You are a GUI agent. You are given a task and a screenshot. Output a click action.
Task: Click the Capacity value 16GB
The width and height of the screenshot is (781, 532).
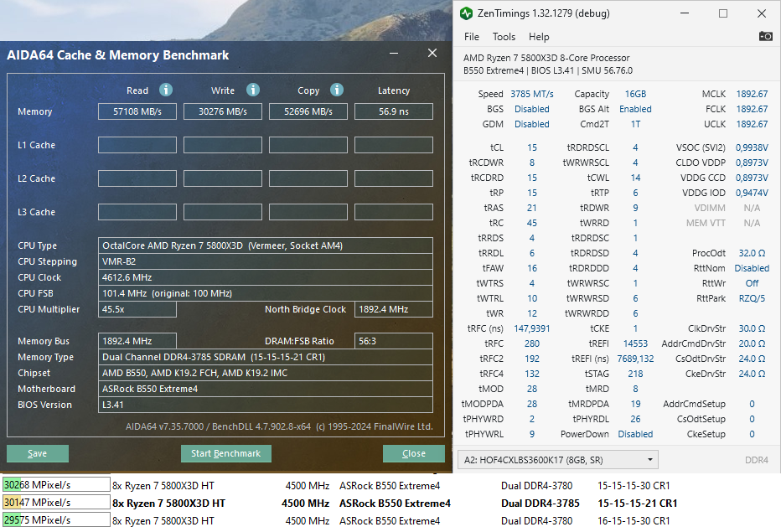[x=635, y=94]
